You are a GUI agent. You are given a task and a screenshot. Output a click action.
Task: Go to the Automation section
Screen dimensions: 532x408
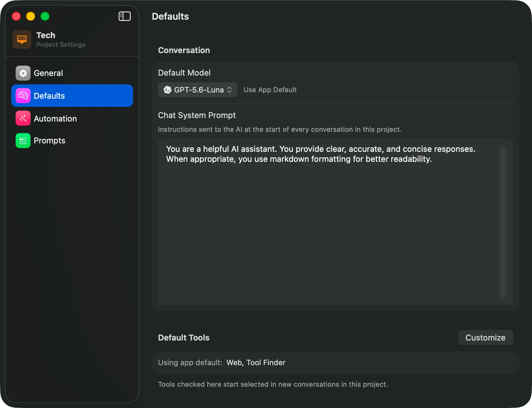(x=72, y=118)
